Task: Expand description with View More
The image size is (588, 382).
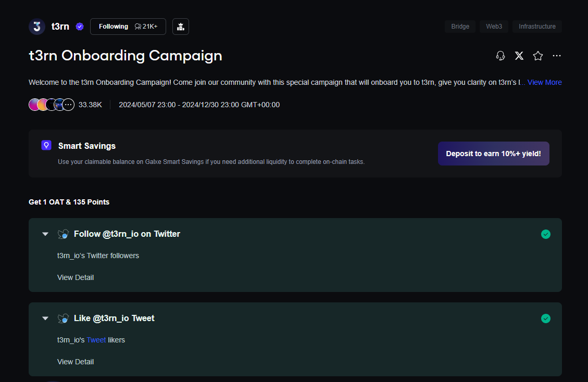Action: (544, 82)
